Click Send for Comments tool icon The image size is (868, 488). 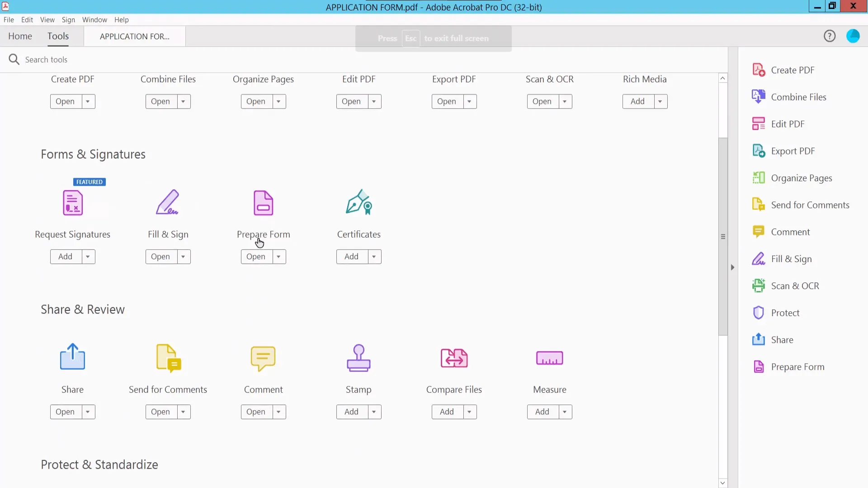pos(168,358)
